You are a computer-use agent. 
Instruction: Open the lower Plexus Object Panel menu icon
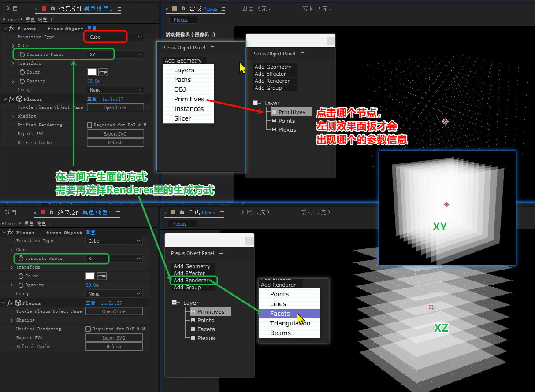click(x=221, y=253)
